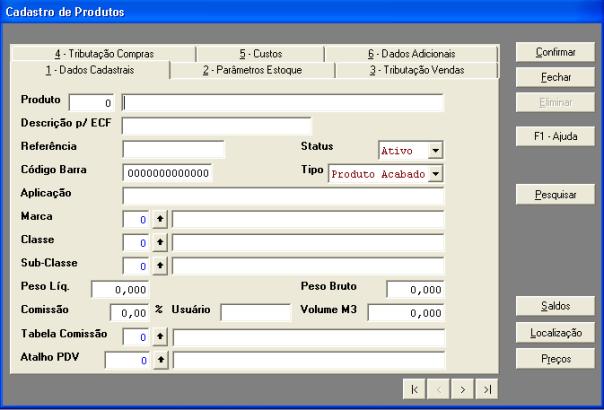Click Volume M3 field

(406, 313)
